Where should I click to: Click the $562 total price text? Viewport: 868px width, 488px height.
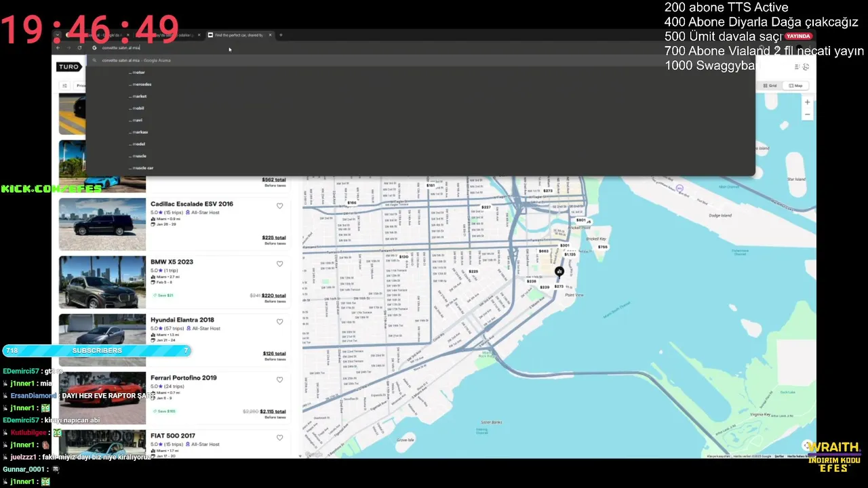tap(274, 180)
